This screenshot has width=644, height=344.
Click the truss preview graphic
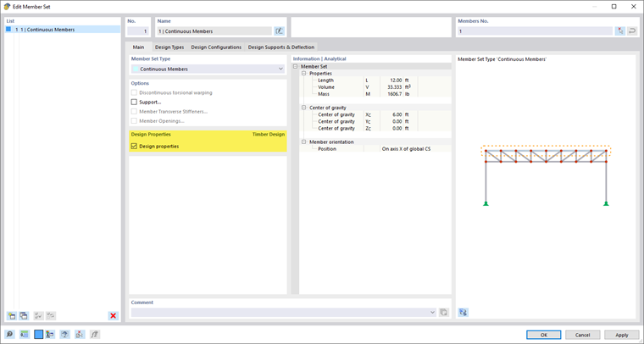(x=546, y=175)
